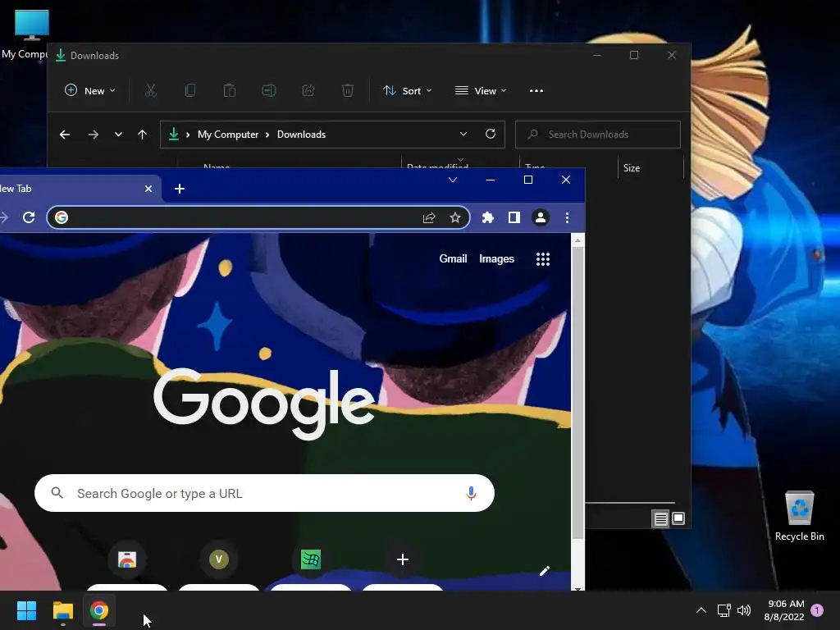Click Share this page icon in Chrome omnibox
The width and height of the screenshot is (840, 630).
coord(428,217)
